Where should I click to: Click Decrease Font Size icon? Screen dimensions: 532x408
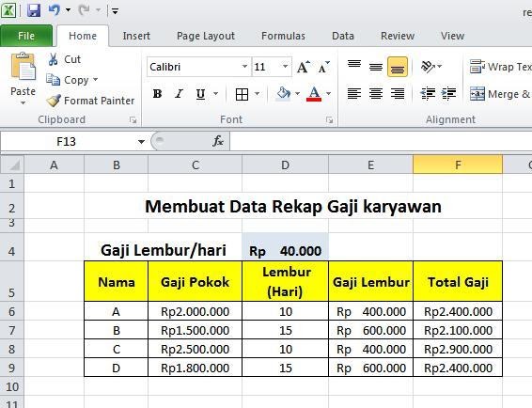click(323, 67)
